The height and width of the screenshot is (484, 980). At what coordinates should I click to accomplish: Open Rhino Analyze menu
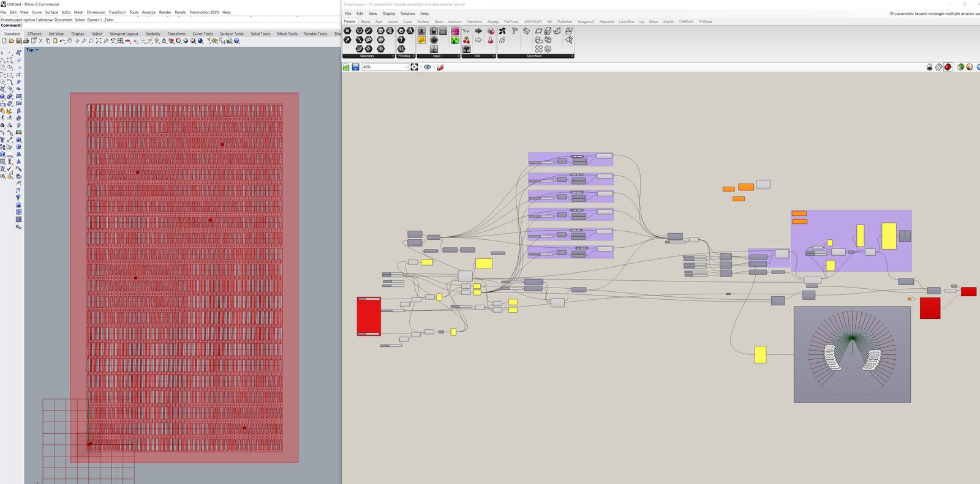(x=149, y=12)
